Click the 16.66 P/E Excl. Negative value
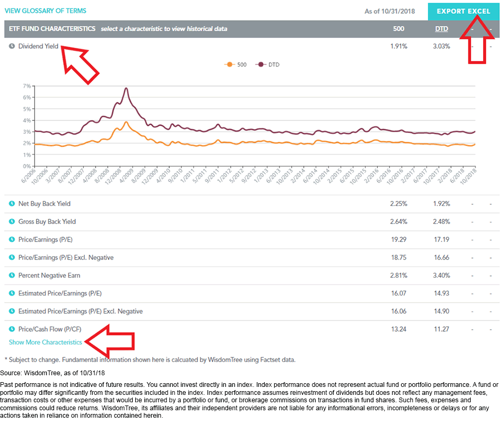The width and height of the screenshot is (504, 423). [x=441, y=257]
